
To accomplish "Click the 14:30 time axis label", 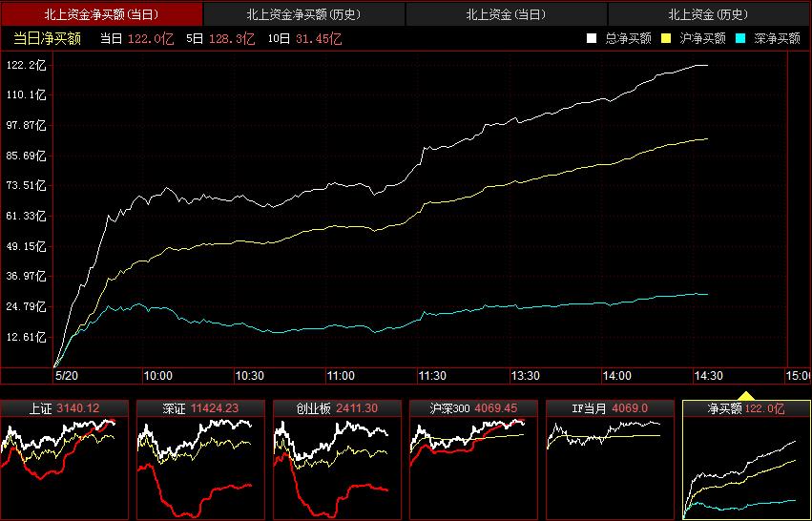I will click(706, 376).
